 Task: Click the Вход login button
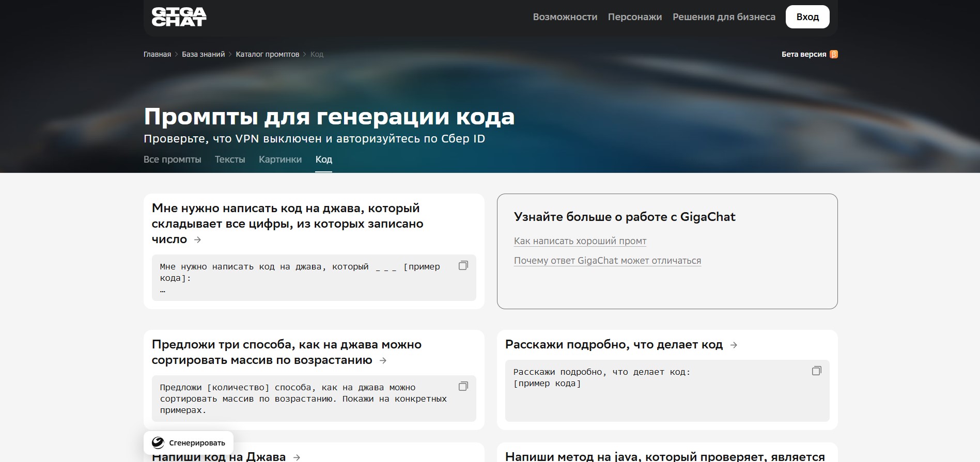(807, 17)
